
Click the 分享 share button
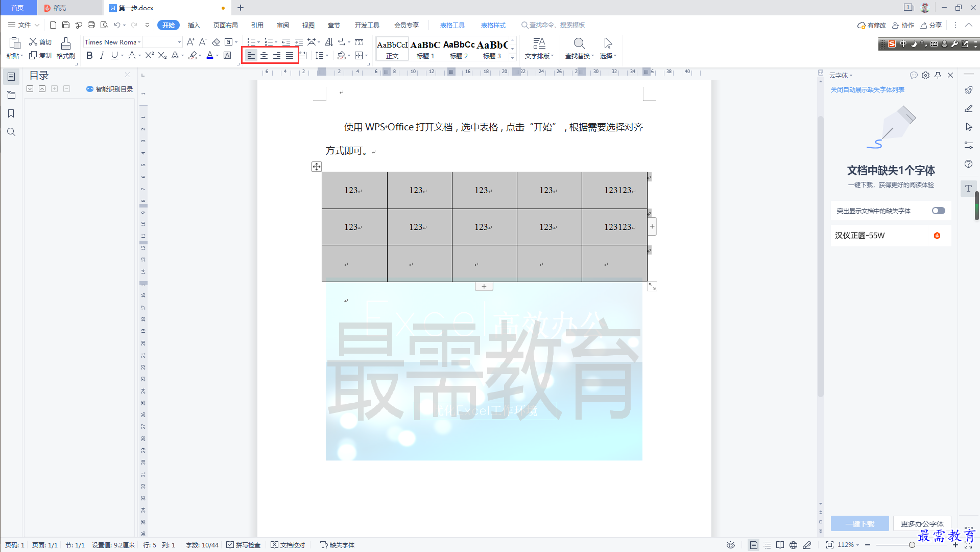(x=931, y=25)
